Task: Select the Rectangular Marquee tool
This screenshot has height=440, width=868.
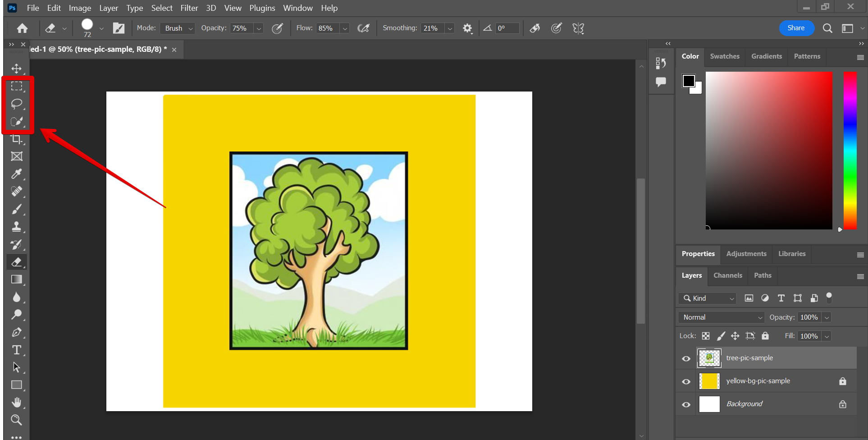Action: pos(17,86)
